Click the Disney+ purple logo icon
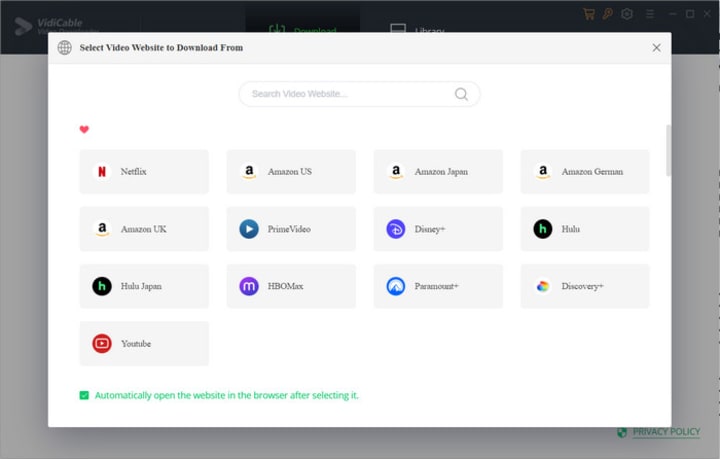The image size is (720, 459). click(x=396, y=229)
